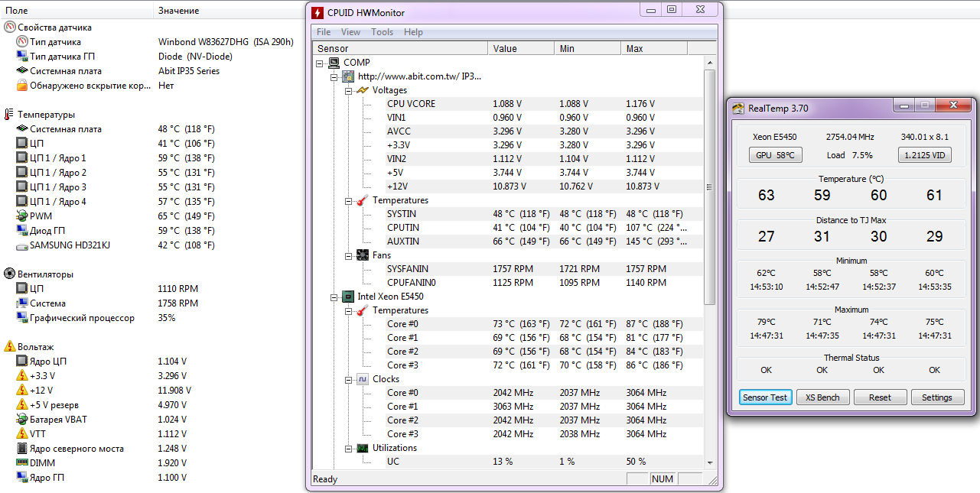Viewport: 980px width, 493px height.
Task: Click the DIMM memory icon
Action: [21, 463]
